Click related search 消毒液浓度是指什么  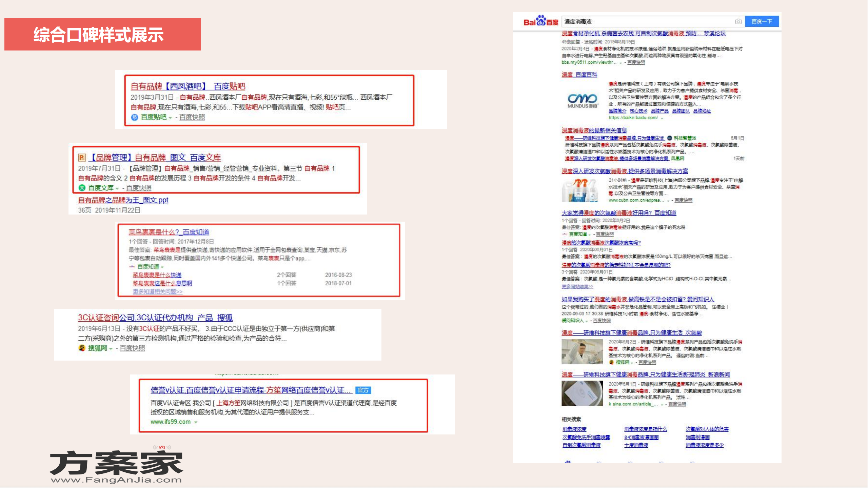(646, 429)
